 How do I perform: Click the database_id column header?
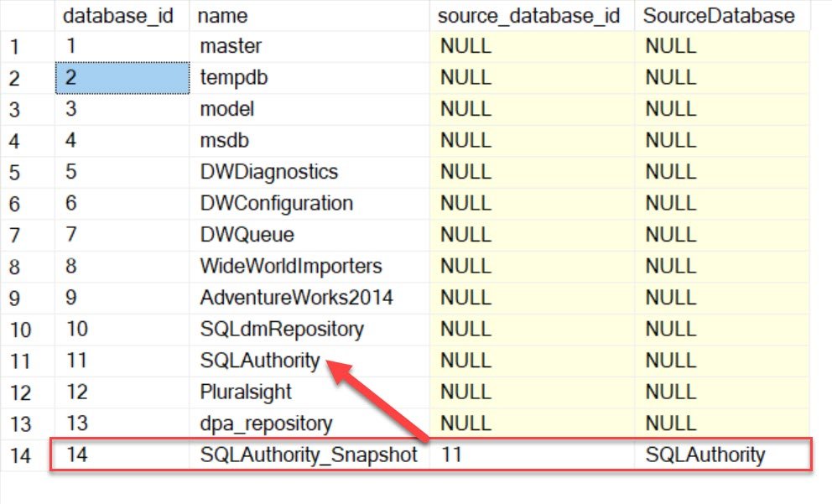coord(122,15)
